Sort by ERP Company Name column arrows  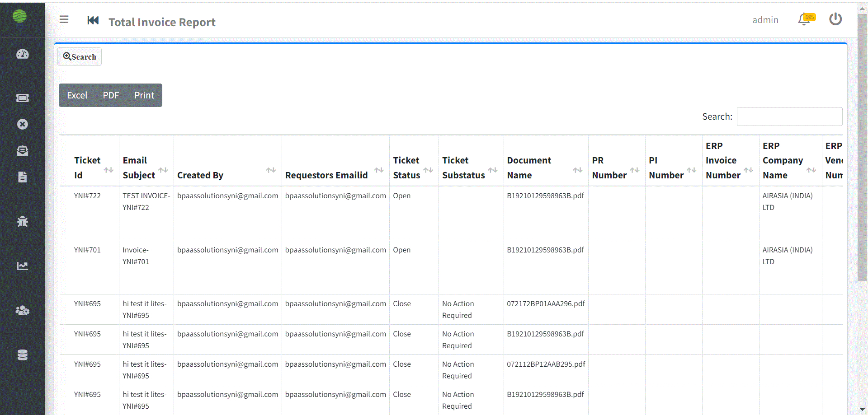pyautogui.click(x=811, y=170)
